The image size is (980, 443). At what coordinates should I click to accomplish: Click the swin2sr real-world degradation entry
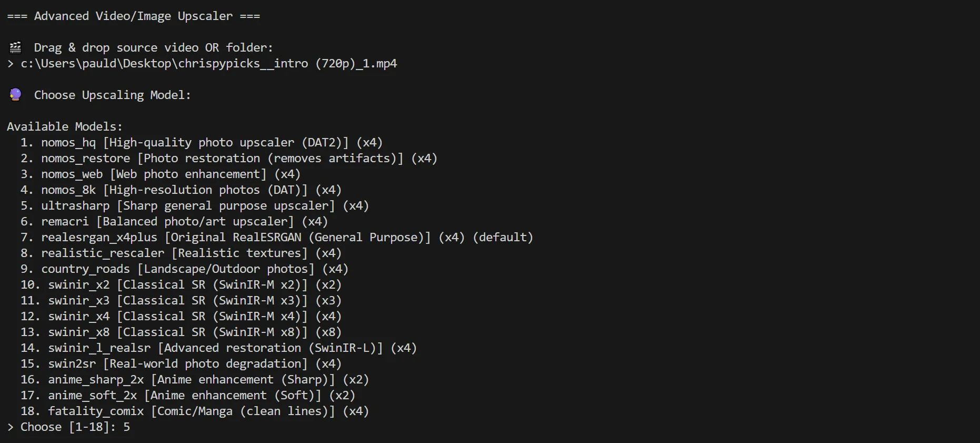[181, 364]
